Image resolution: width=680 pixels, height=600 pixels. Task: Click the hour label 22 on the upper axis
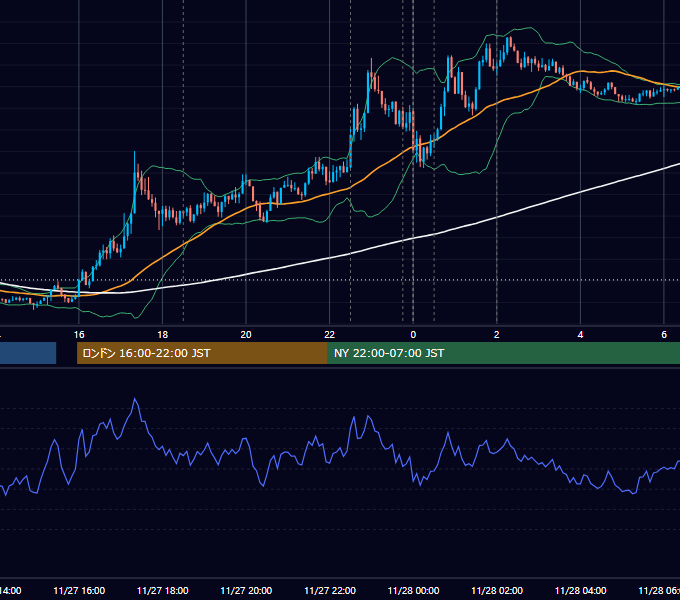pyautogui.click(x=330, y=335)
